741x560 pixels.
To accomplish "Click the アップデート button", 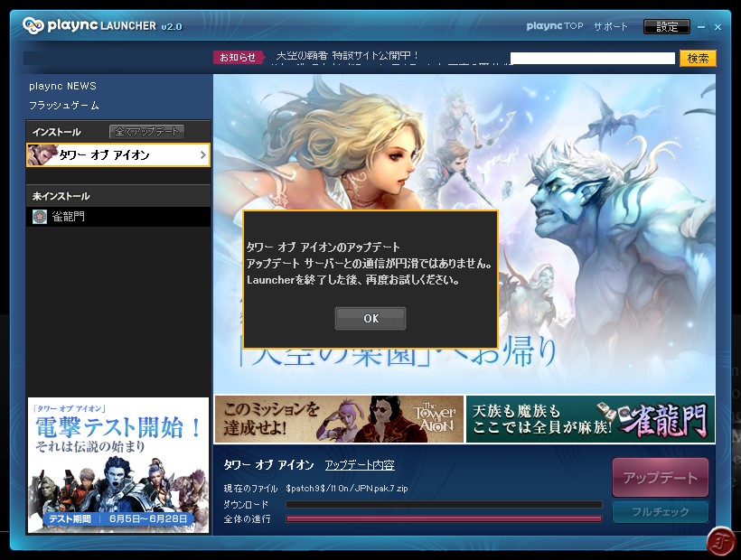I will (661, 478).
